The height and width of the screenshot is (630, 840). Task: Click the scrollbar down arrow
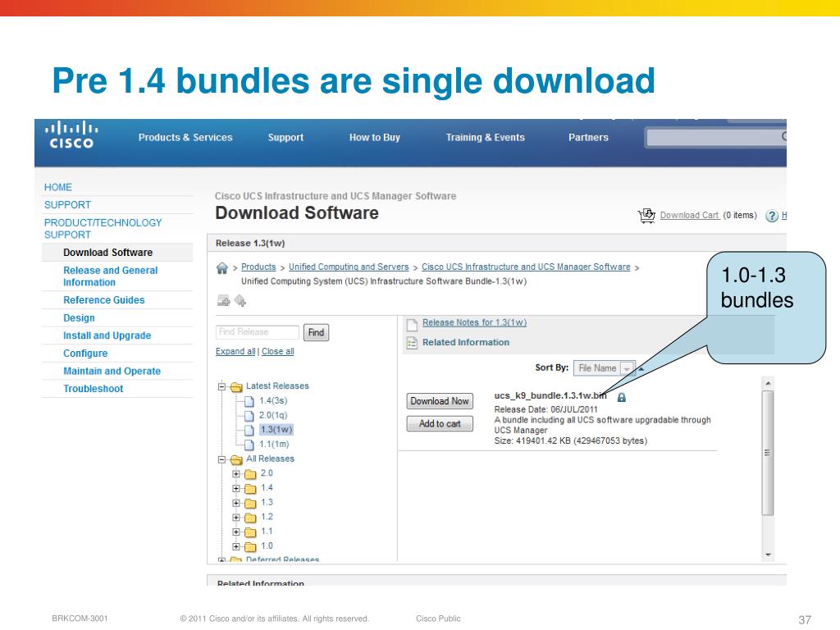tap(768, 555)
